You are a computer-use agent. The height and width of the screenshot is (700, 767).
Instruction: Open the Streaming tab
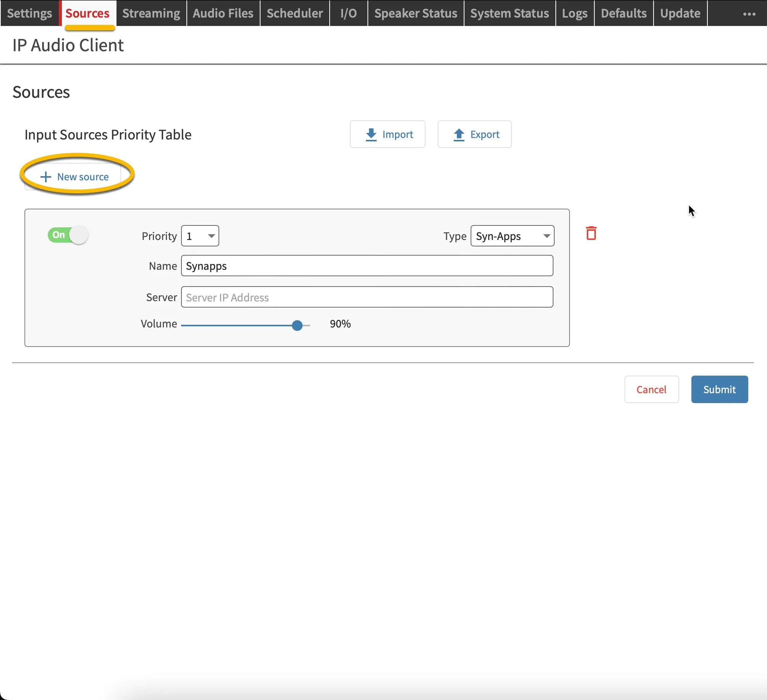(151, 13)
